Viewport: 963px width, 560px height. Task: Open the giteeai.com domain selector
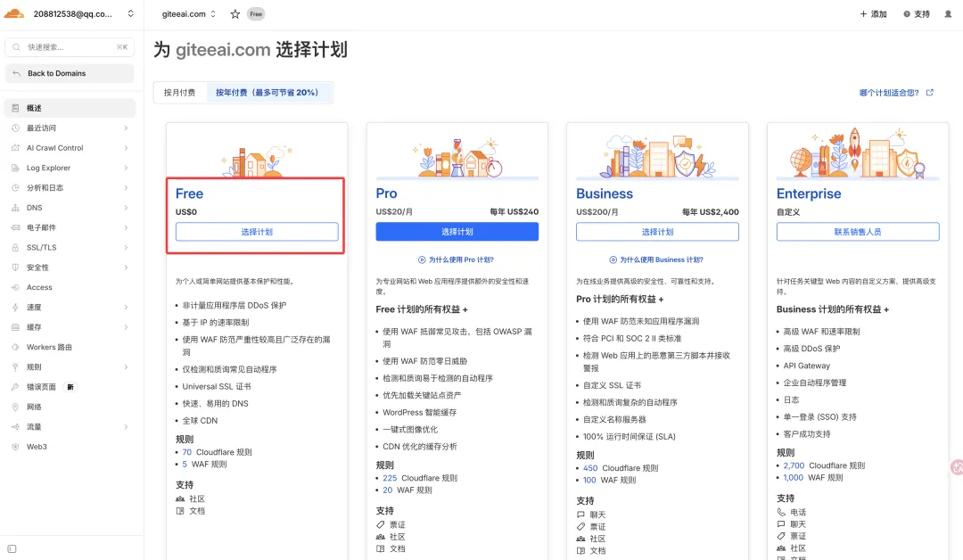pyautogui.click(x=188, y=14)
